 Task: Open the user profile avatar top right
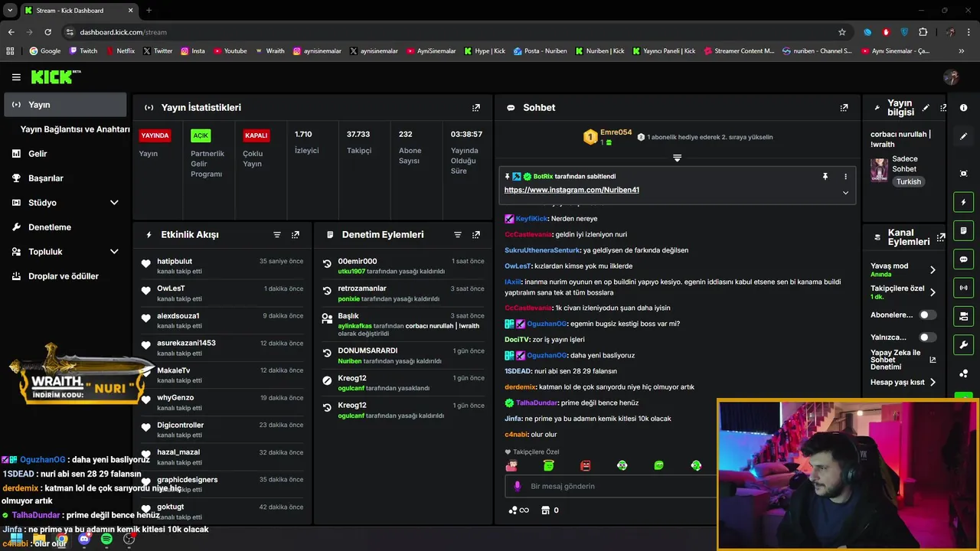[x=951, y=77]
